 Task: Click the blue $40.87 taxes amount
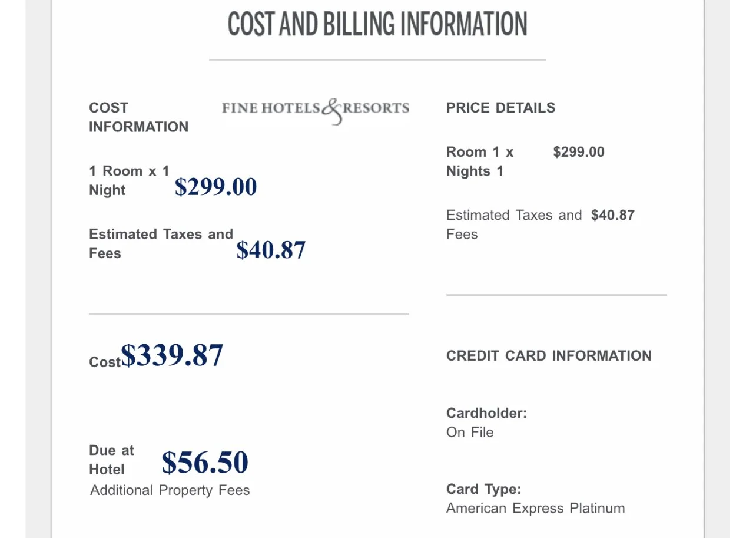(x=271, y=250)
